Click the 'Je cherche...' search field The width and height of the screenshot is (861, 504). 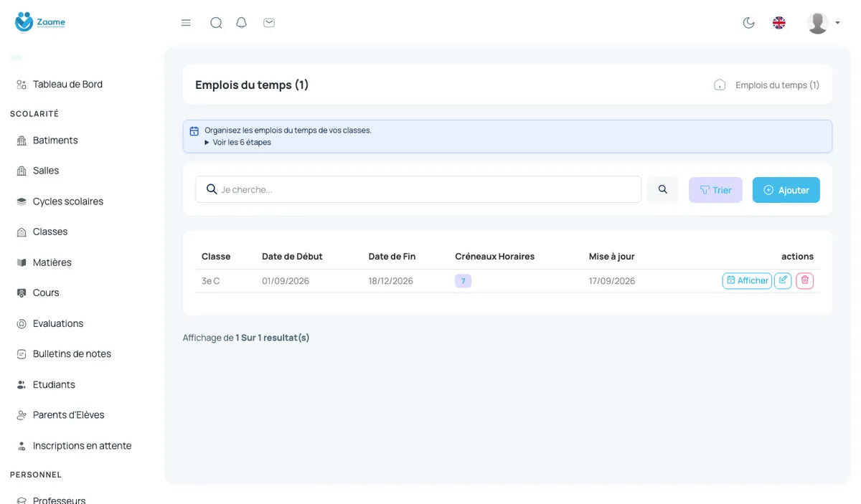(418, 189)
